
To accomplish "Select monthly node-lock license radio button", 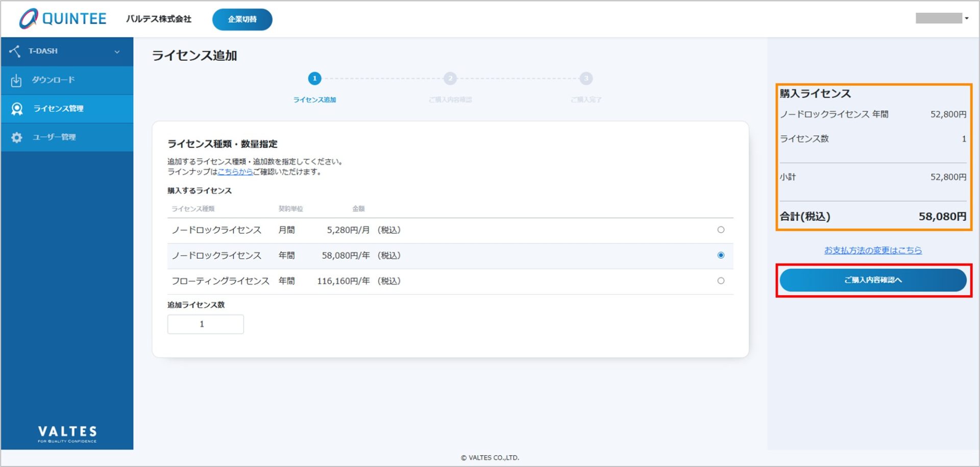I will [720, 230].
